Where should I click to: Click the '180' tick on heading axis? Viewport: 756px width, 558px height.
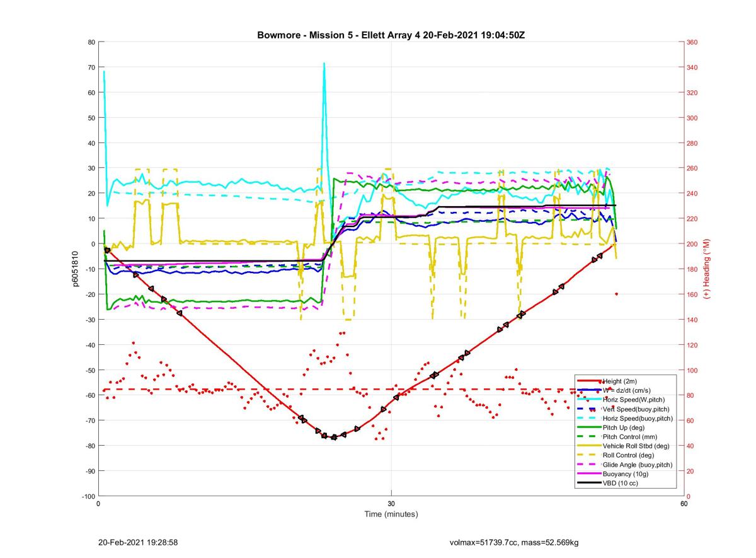[692, 269]
